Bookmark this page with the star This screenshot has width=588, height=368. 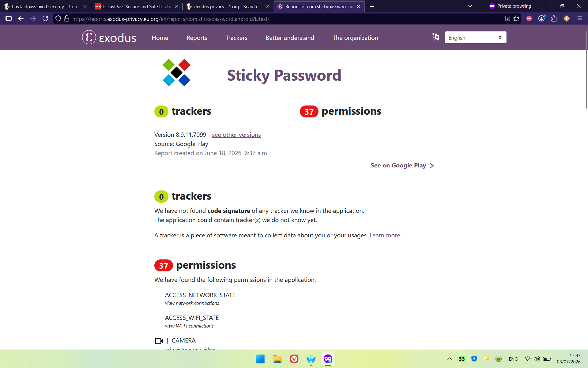(x=517, y=19)
